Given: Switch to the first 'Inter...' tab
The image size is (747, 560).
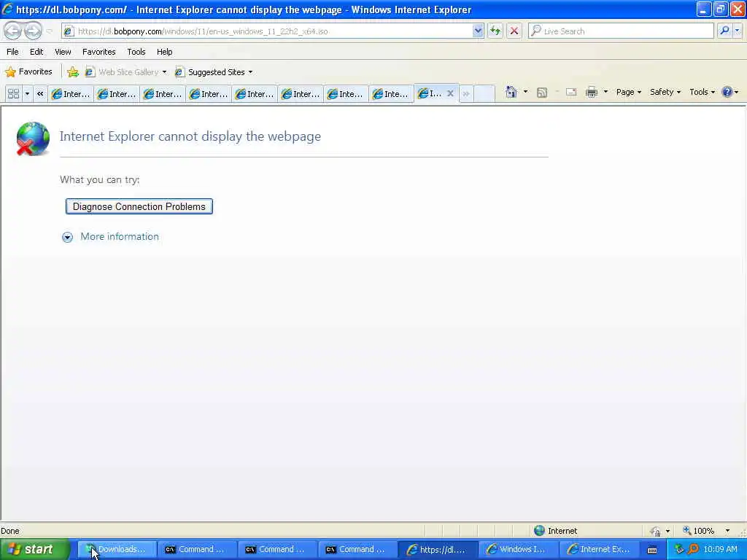Looking at the screenshot, I should click(71, 94).
